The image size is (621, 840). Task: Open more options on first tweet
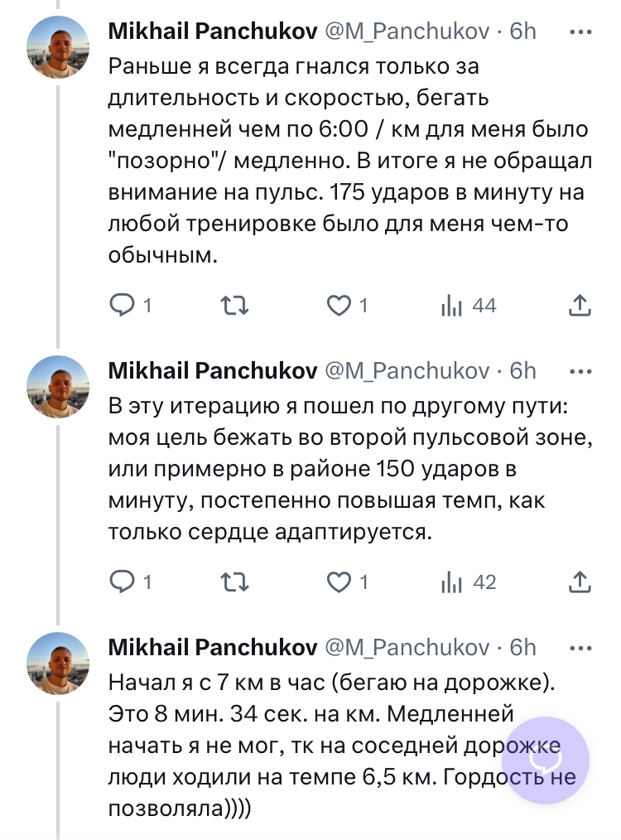click(582, 31)
